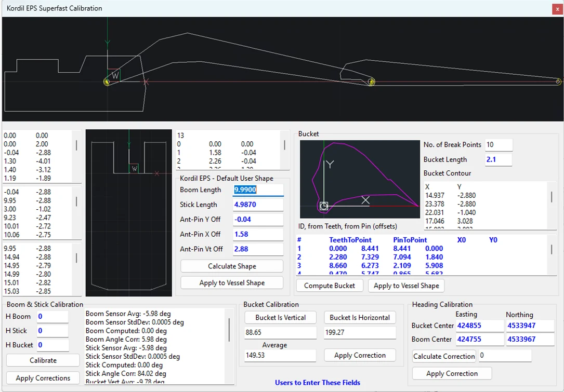Click the W marker in the vessel plan view
The width and height of the screenshot is (564, 392).
coord(134,169)
